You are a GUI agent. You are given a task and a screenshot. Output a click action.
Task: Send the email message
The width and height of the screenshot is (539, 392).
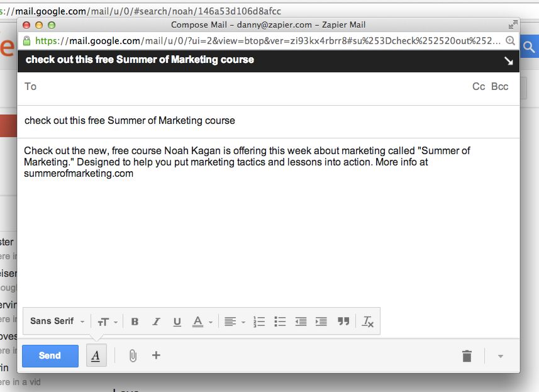(50, 356)
